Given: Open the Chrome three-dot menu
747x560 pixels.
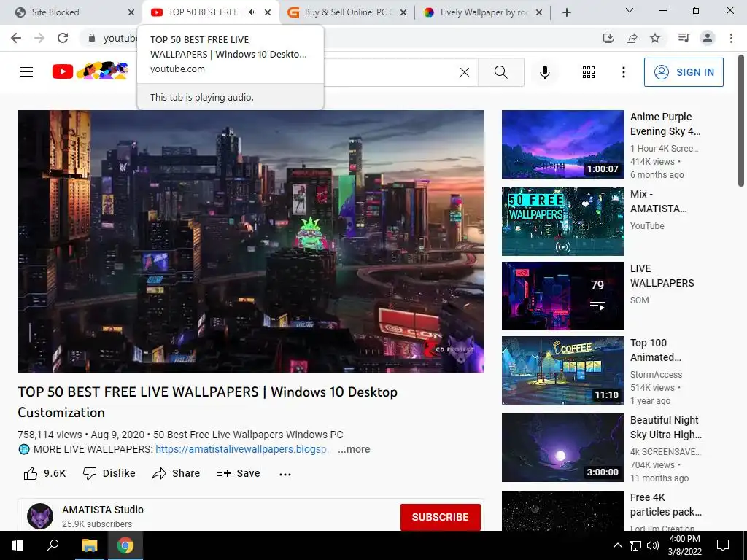Looking at the screenshot, I should [731, 38].
